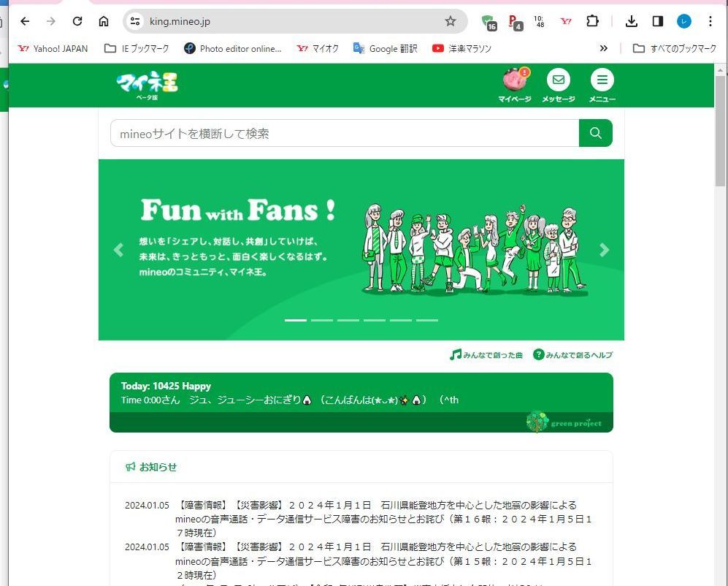Open Chrome downloads icon
This screenshot has width=728, height=586.
(632, 21)
